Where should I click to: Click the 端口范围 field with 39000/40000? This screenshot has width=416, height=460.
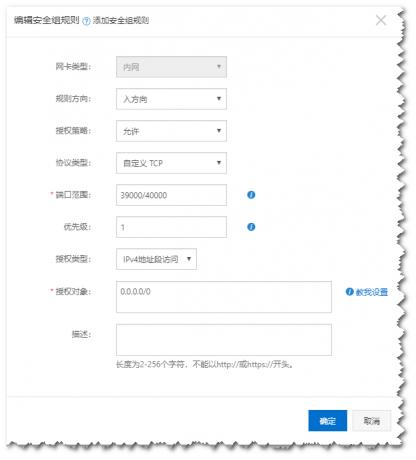(171, 195)
